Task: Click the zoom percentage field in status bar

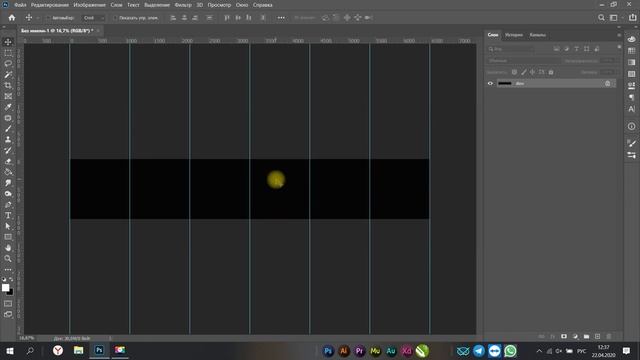Action: click(27, 338)
